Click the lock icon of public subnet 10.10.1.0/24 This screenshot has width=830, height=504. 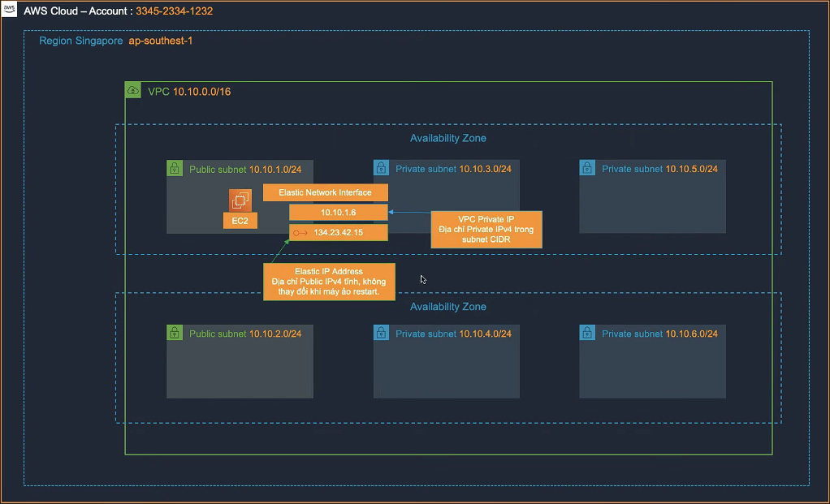[174, 168]
